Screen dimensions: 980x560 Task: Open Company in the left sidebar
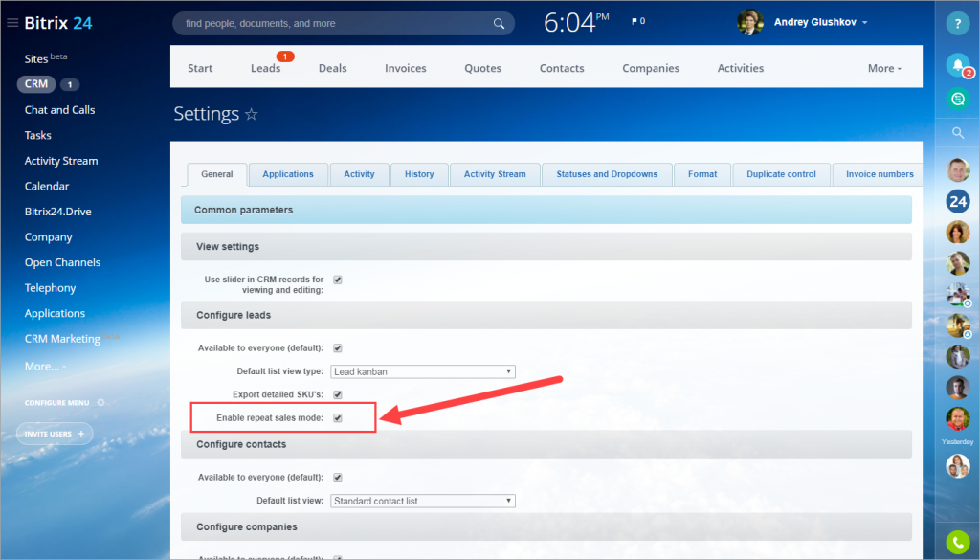pos(49,237)
